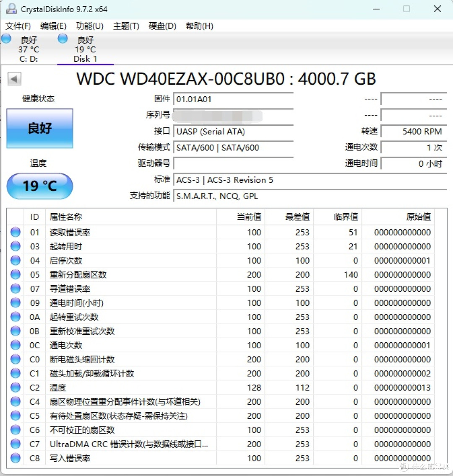This screenshot has height=476, width=453.
Task: Select raw value 000000000013 in 温度 row
Action: coord(402,388)
